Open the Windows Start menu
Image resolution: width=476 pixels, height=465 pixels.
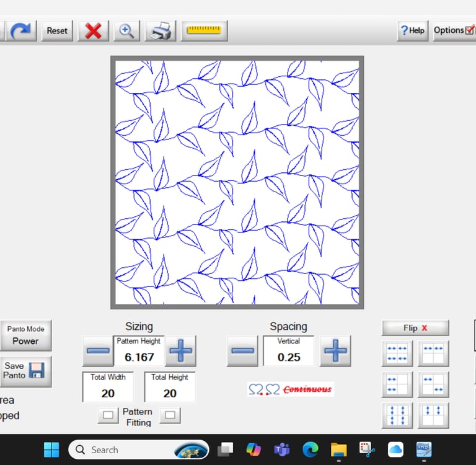[51, 449]
